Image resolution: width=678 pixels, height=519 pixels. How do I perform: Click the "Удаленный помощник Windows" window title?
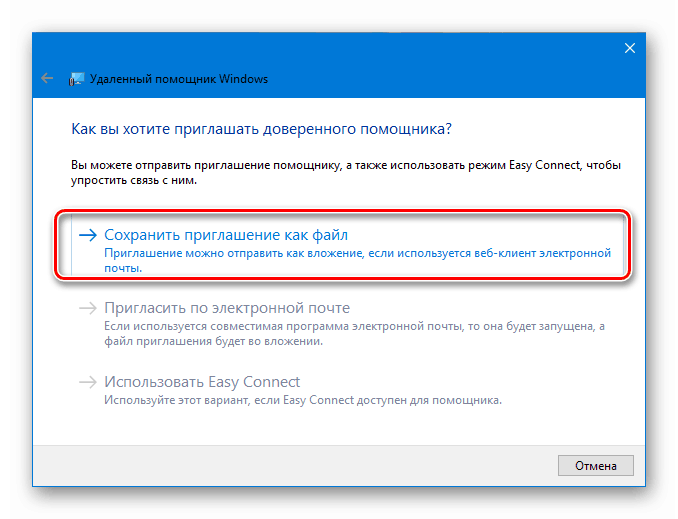point(179,79)
